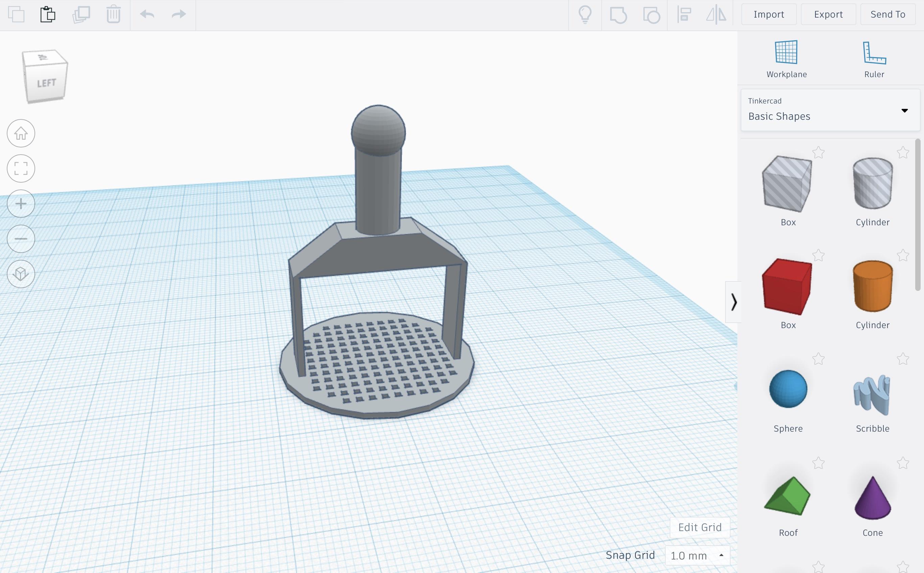
Task: Open the Basic Shapes category dropdown
Action: [830, 110]
